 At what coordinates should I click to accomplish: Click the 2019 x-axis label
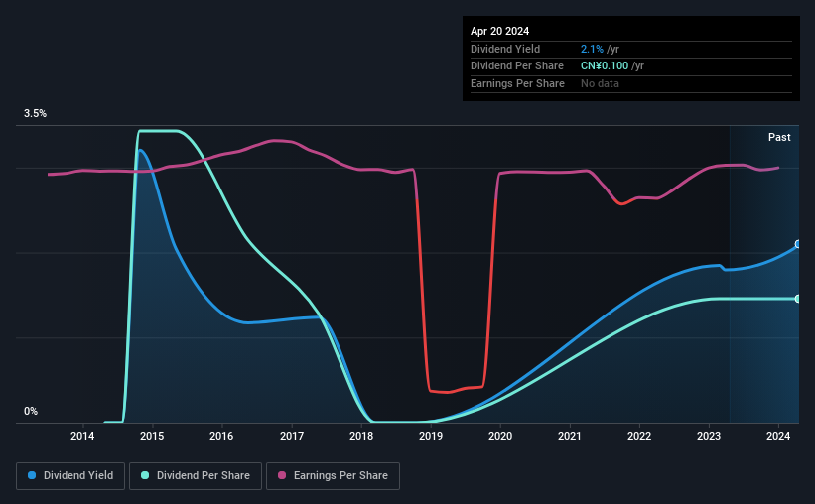(431, 436)
